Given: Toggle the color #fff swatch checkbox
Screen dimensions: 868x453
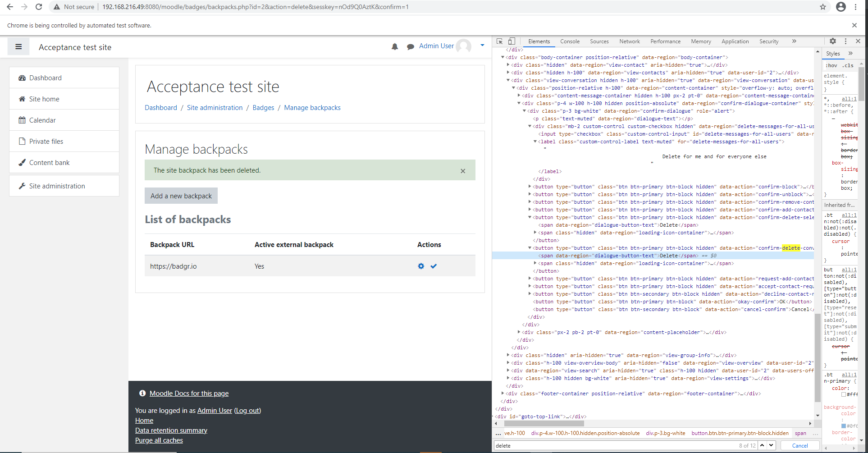Looking at the screenshot, I should (844, 394).
